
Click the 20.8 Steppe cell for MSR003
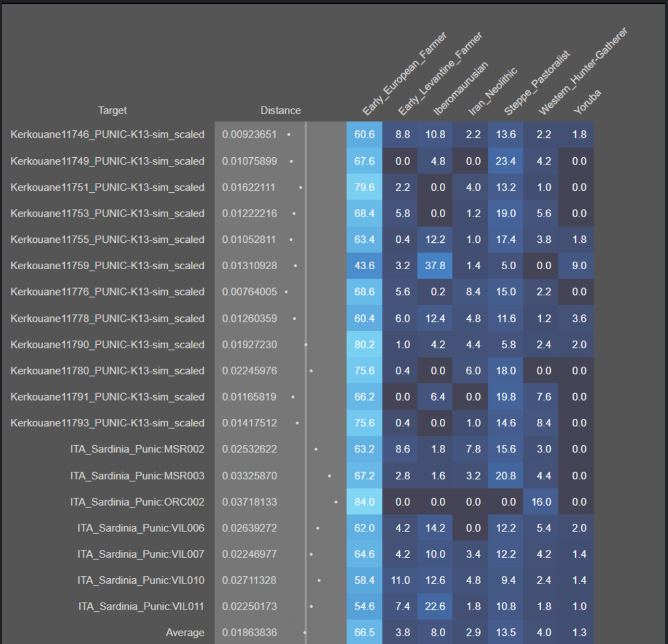tap(505, 475)
